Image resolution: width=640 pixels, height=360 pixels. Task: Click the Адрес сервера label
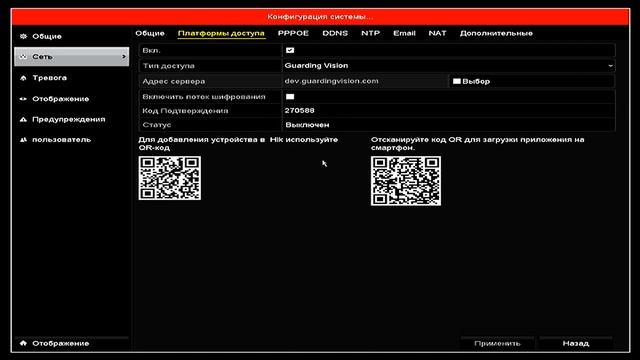[x=173, y=81]
